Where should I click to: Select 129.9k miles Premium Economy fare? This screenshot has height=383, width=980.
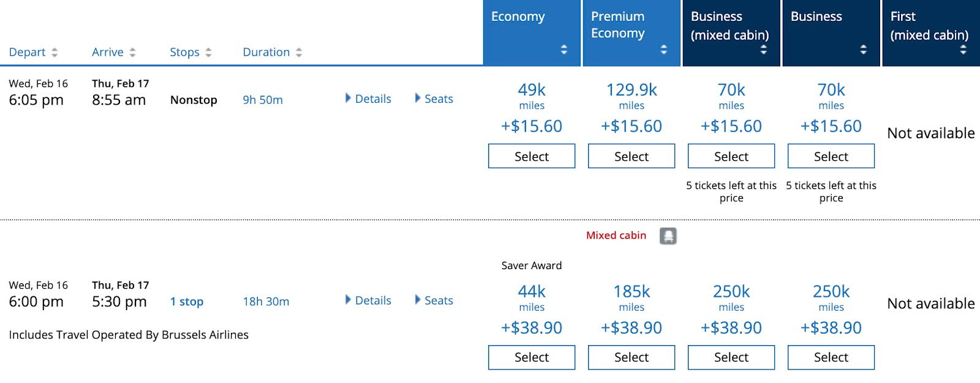pyautogui.click(x=631, y=156)
